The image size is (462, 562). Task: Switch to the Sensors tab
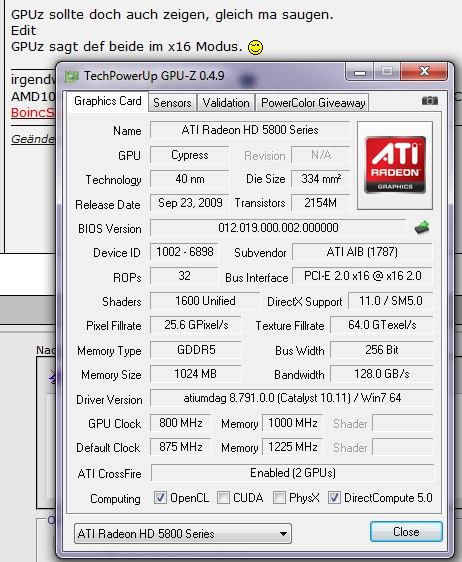[172, 103]
